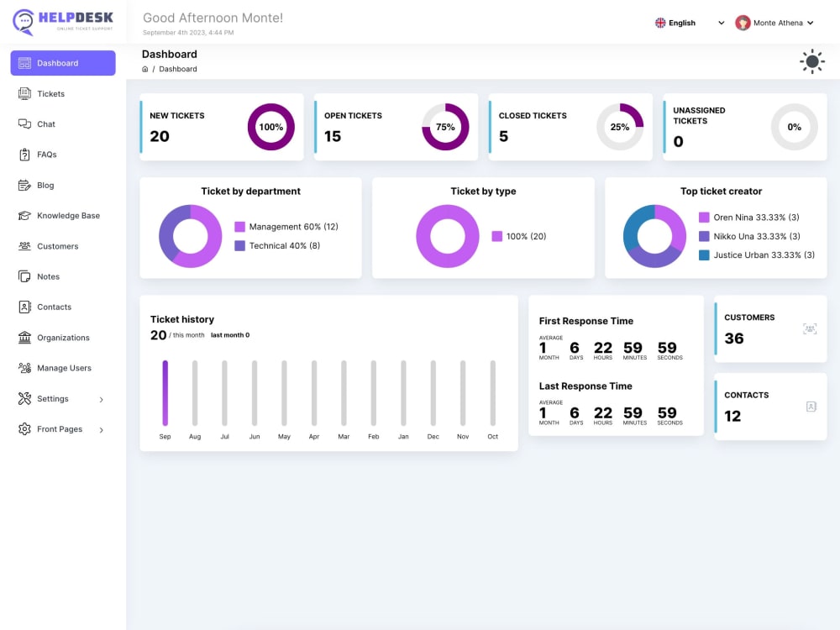
Task: Click the Good Afternoon Monte greeting
Action: 213,18
